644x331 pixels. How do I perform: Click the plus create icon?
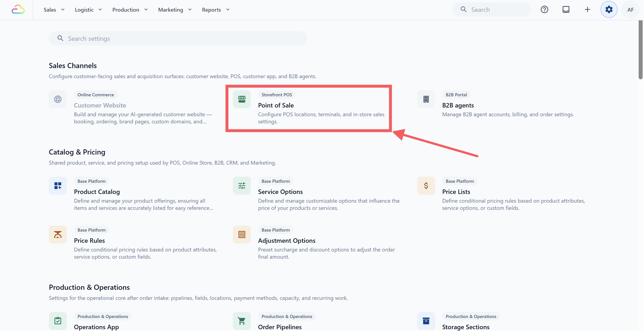point(587,10)
